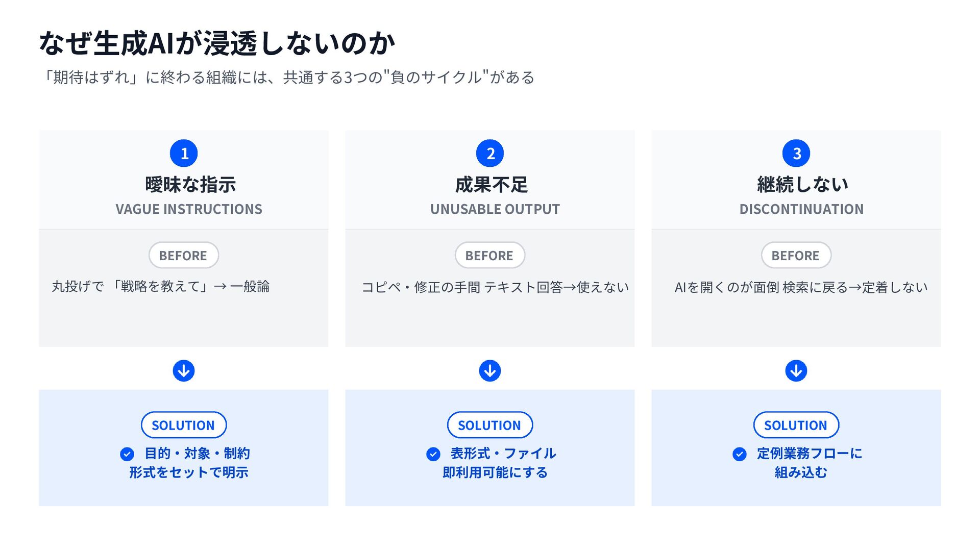
Task: Select BEFORE badge in Discontinuation column
Action: 796,255
